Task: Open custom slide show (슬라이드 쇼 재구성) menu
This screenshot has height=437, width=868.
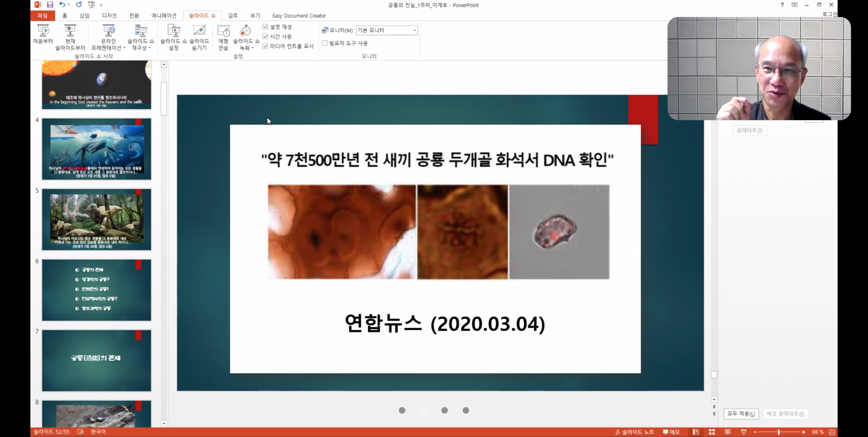Action: (x=141, y=38)
